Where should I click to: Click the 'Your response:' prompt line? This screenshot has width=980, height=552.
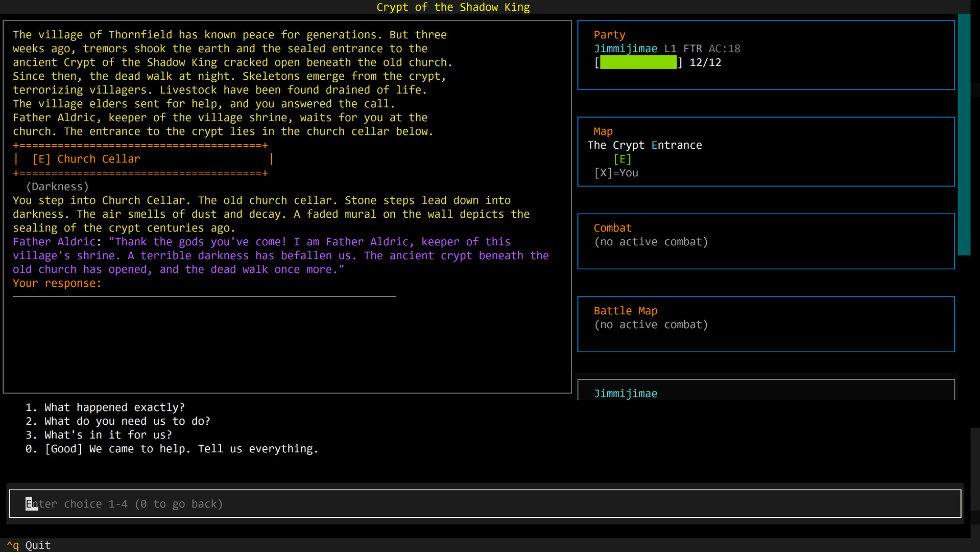pos(57,283)
